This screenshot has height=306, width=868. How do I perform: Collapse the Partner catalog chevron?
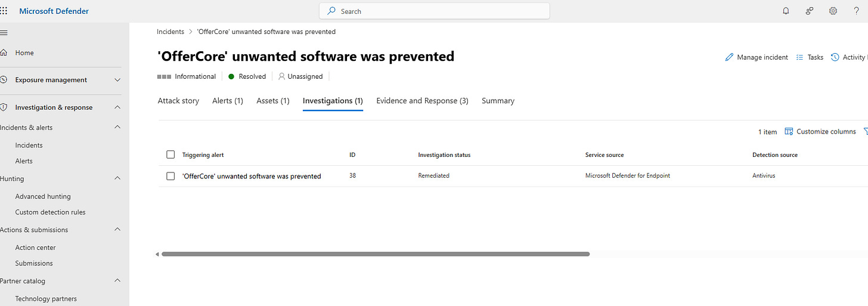click(x=117, y=281)
